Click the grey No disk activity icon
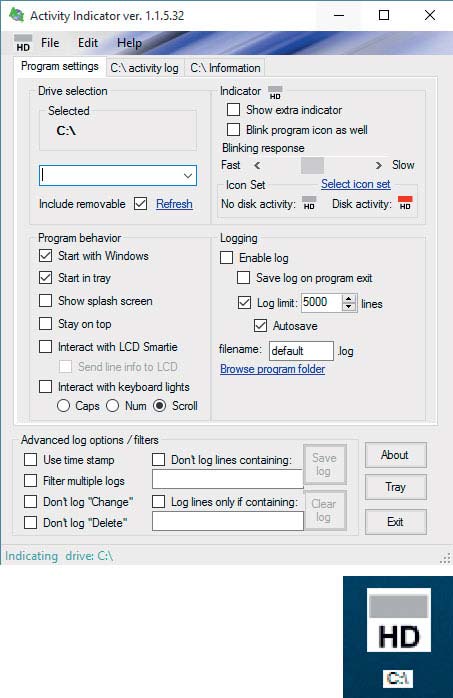The height and width of the screenshot is (698, 453). coord(309,203)
